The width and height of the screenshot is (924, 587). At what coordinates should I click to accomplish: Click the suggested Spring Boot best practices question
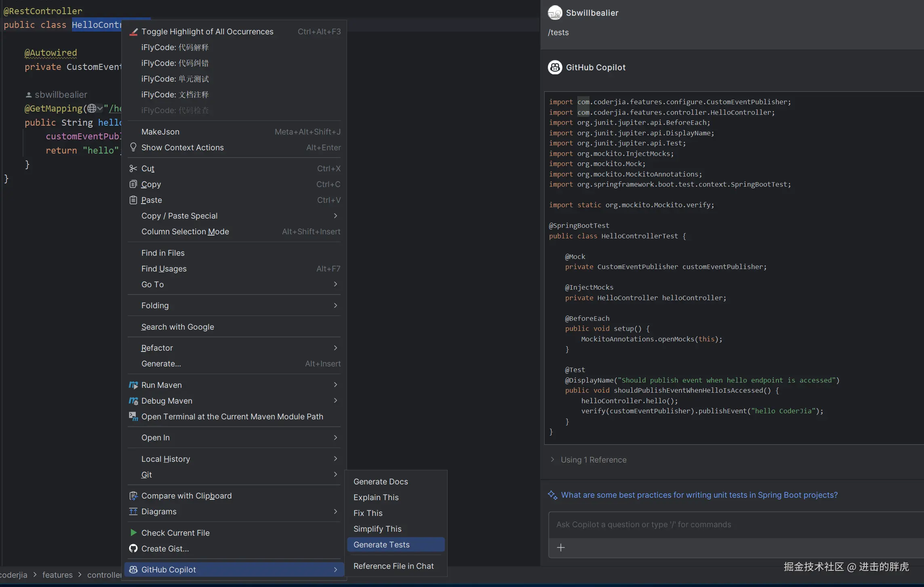click(x=699, y=495)
